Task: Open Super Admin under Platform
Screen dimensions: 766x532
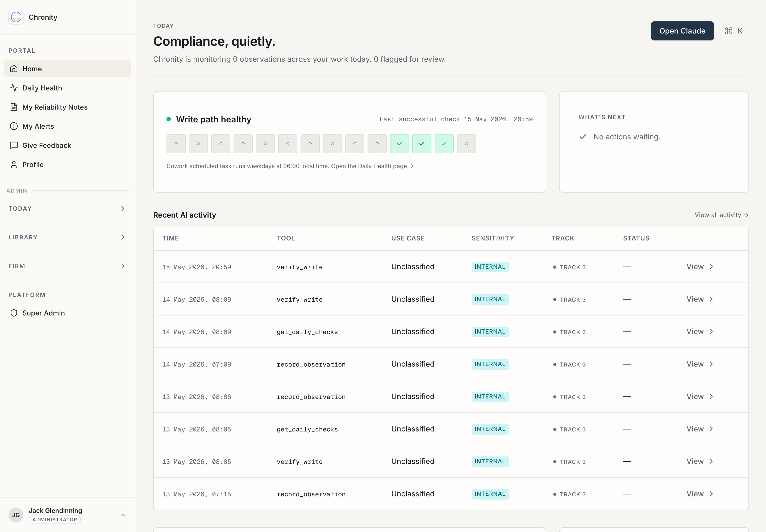Action: [68, 313]
